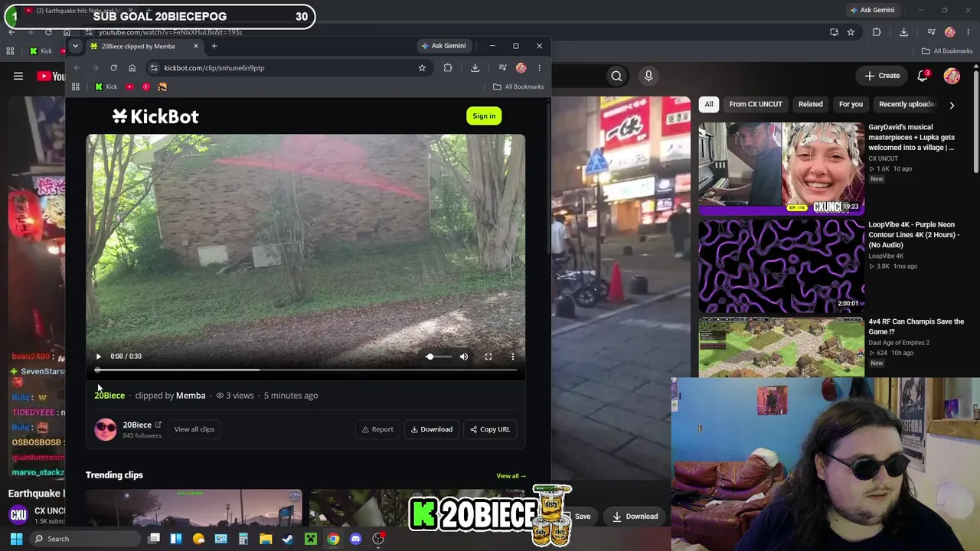This screenshot has height=551, width=980.
Task: Show more filter chips with the arrow
Action: point(952,105)
